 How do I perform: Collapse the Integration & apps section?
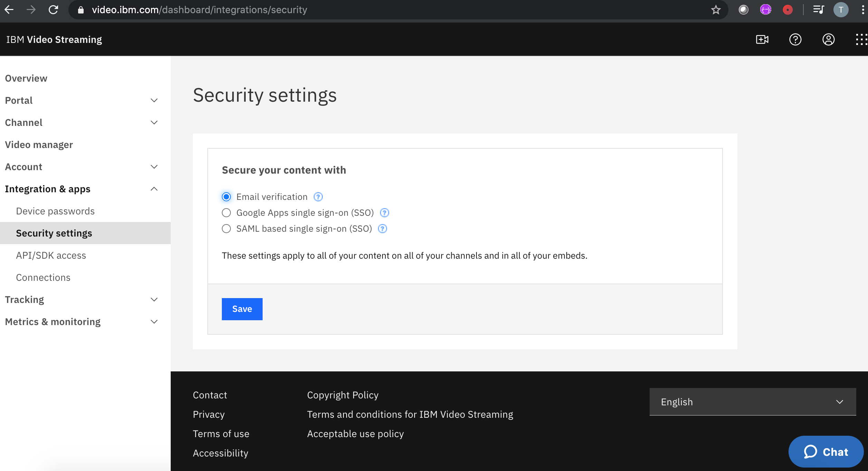tap(154, 189)
